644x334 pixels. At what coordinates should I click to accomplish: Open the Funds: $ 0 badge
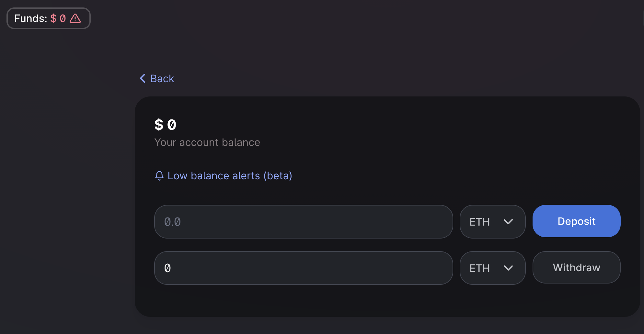(49, 18)
